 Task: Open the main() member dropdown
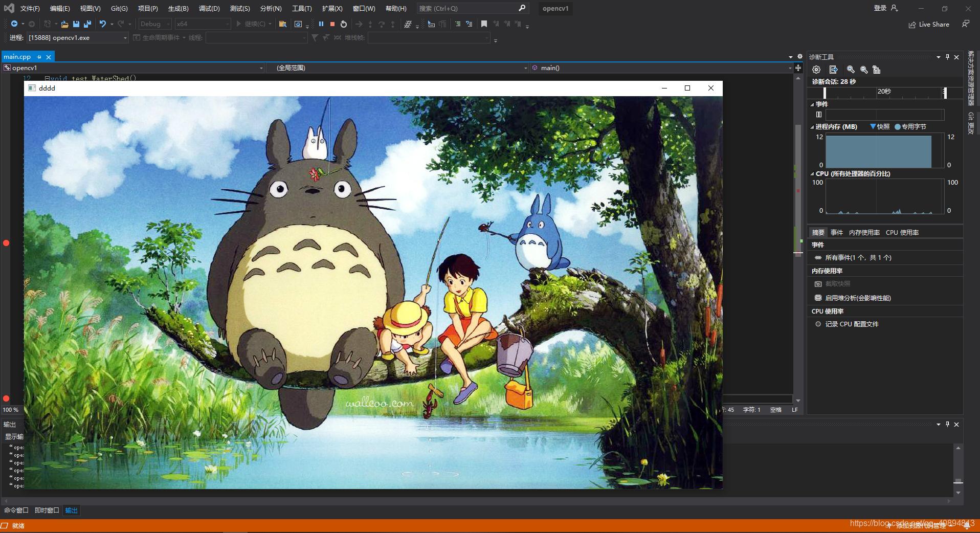(x=661, y=68)
